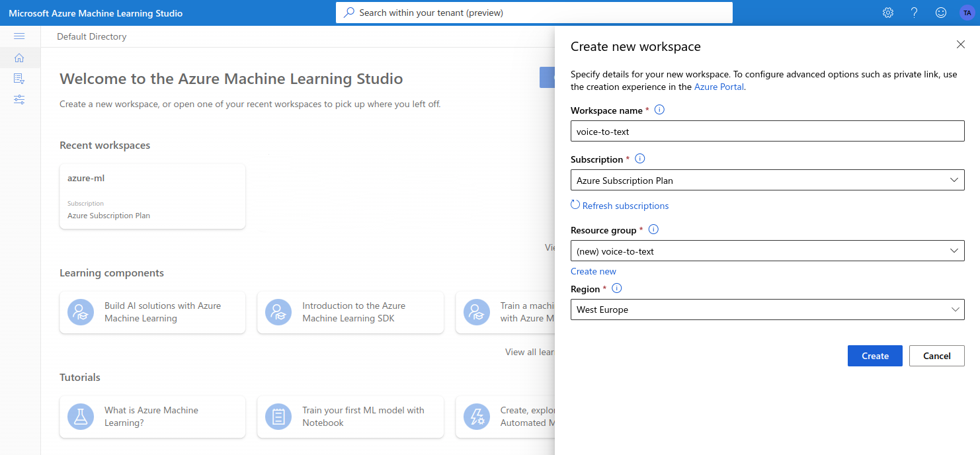Click the Introduction to Azure ML SDK icon
The height and width of the screenshot is (455, 980).
[278, 312]
